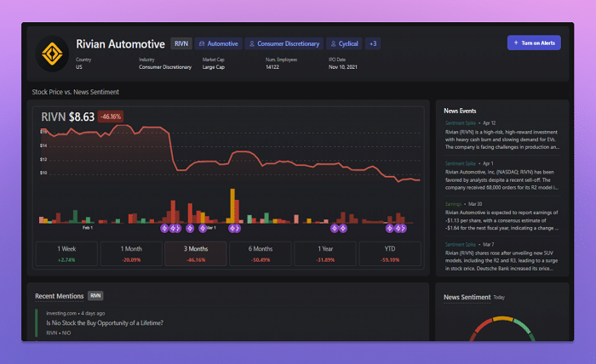Screen dimensions: 596x364
Task: Click the 'RIVN • NIO' tickers under the article
Action: point(59,333)
